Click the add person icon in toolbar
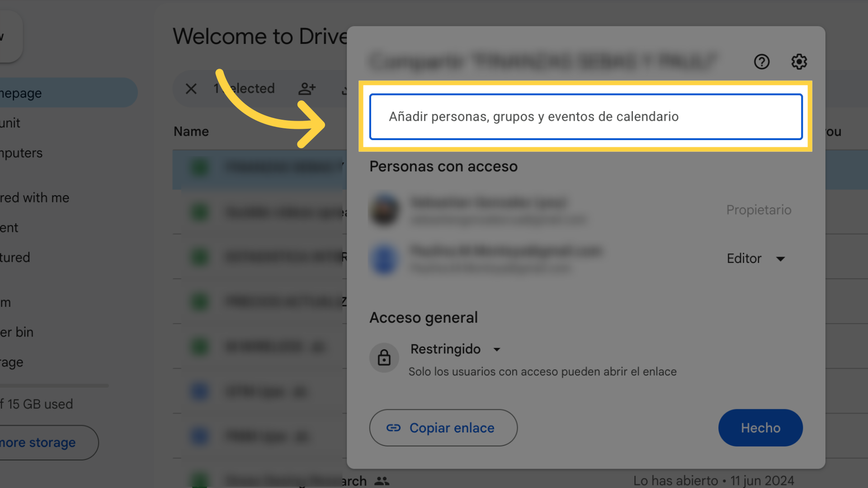This screenshot has height=488, width=868. tap(307, 88)
